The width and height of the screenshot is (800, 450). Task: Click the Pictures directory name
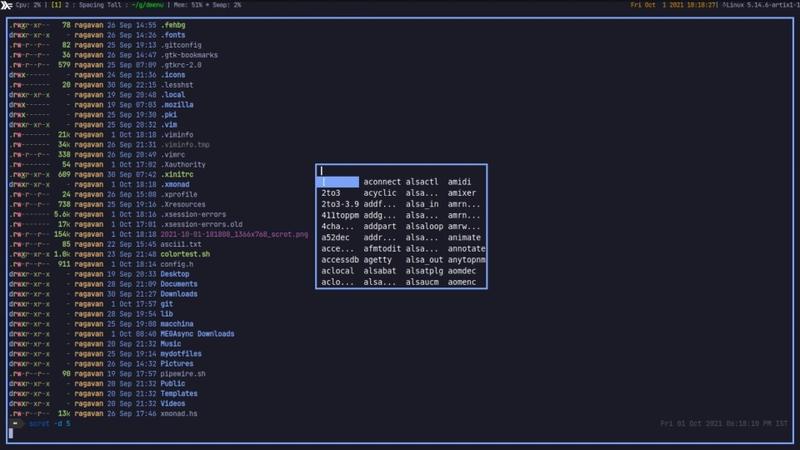coord(177,364)
